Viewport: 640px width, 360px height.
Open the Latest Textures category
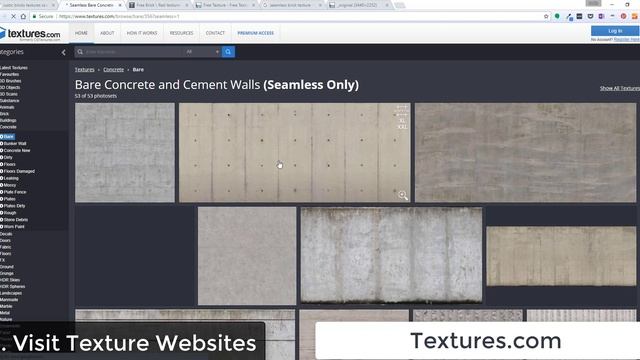tap(14, 68)
